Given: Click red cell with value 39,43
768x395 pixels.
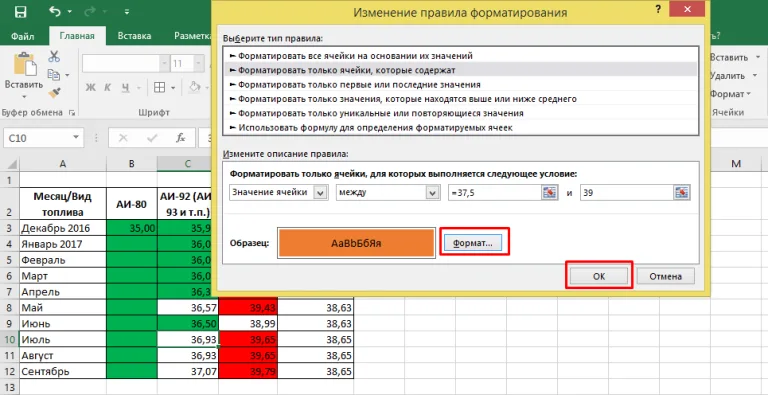Looking at the screenshot, I should [x=248, y=307].
